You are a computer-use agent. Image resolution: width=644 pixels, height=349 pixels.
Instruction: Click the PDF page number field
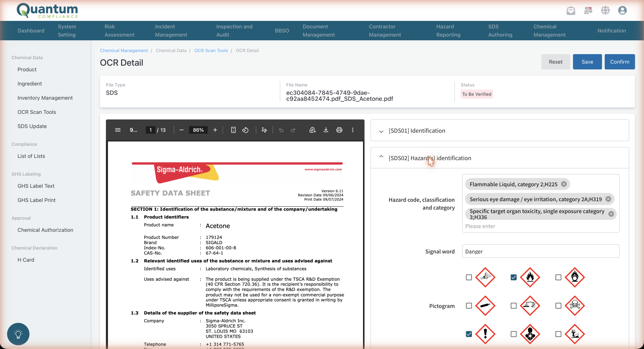coord(150,130)
